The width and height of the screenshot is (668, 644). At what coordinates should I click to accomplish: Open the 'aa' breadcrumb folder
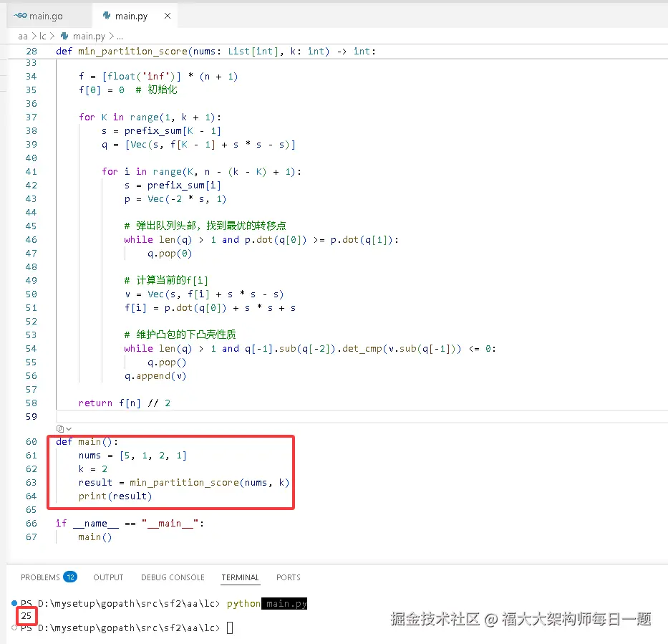coord(23,37)
